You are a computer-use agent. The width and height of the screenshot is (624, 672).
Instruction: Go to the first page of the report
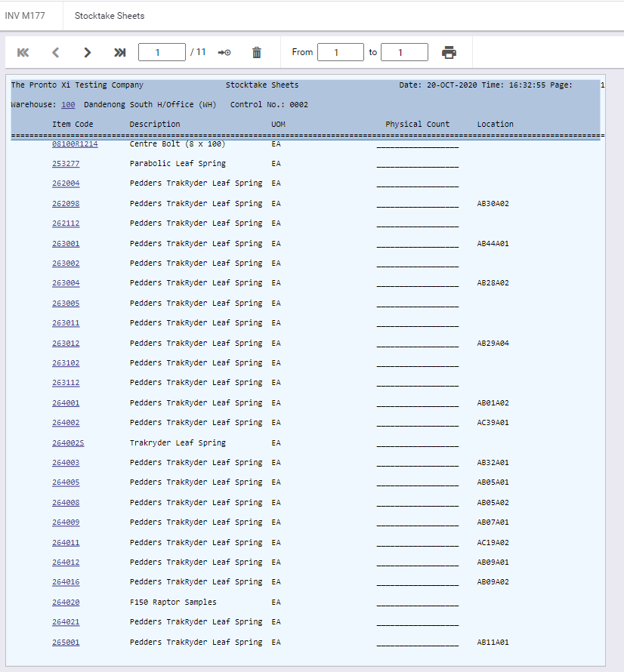pyautogui.click(x=23, y=53)
